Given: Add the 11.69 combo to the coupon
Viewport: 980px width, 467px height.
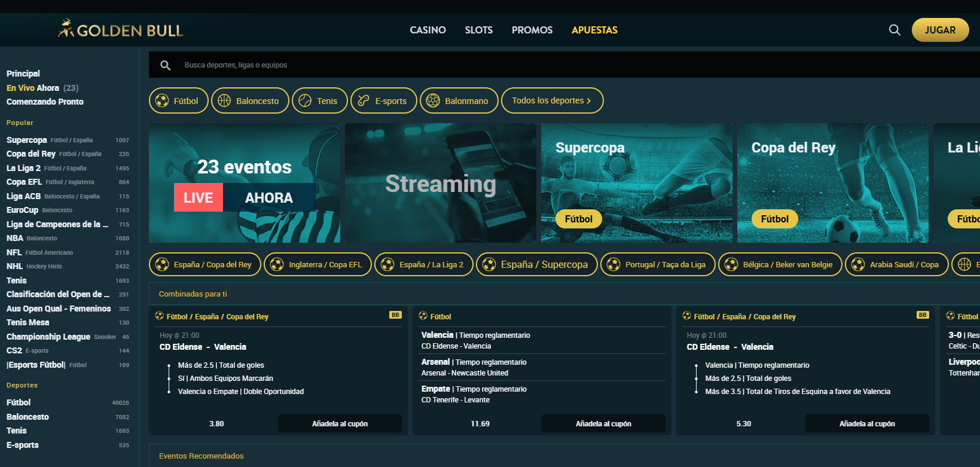Looking at the screenshot, I should [x=603, y=423].
